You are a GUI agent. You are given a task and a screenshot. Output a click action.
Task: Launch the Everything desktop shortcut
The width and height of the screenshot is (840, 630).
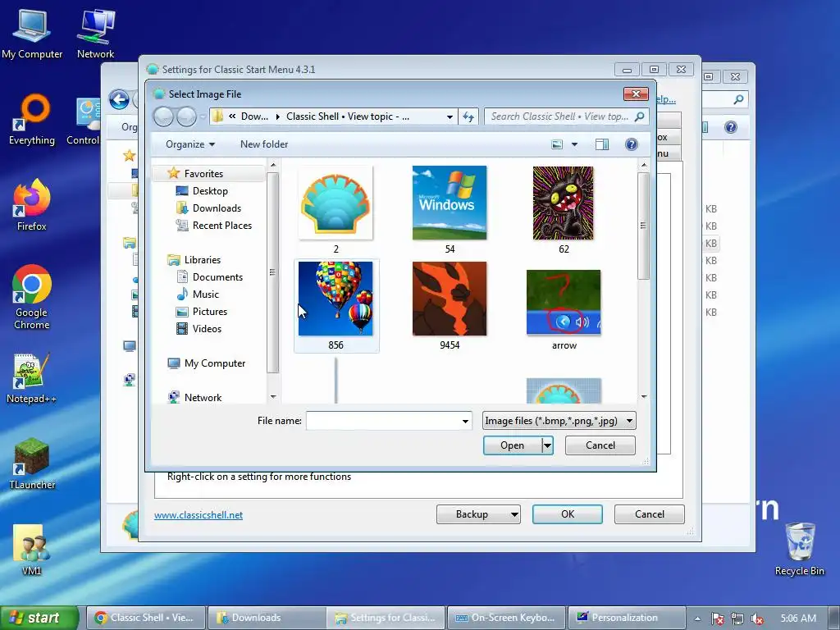[32, 120]
